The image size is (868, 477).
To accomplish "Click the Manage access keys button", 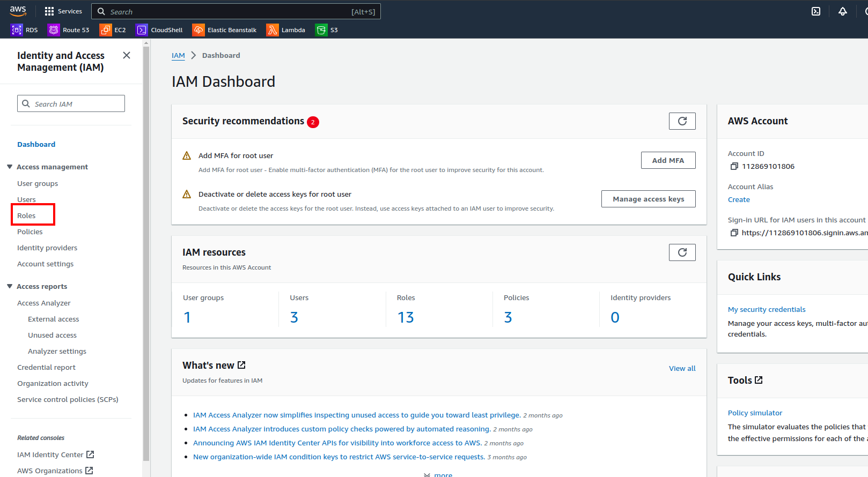I will pos(648,199).
